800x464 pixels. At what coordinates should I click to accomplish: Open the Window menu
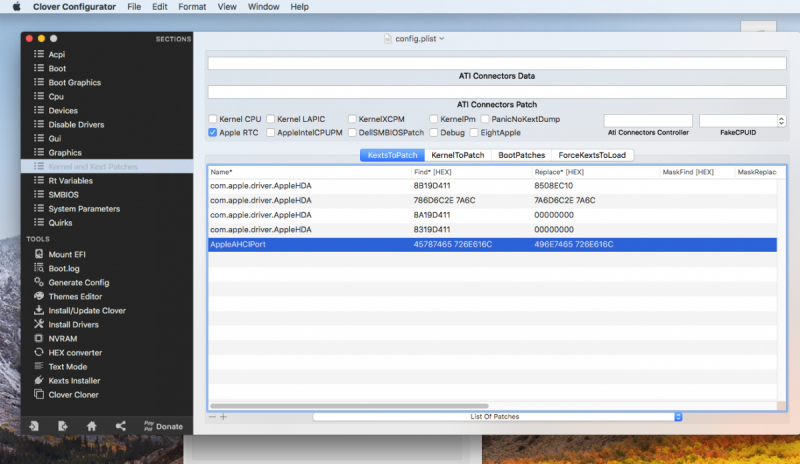[263, 7]
